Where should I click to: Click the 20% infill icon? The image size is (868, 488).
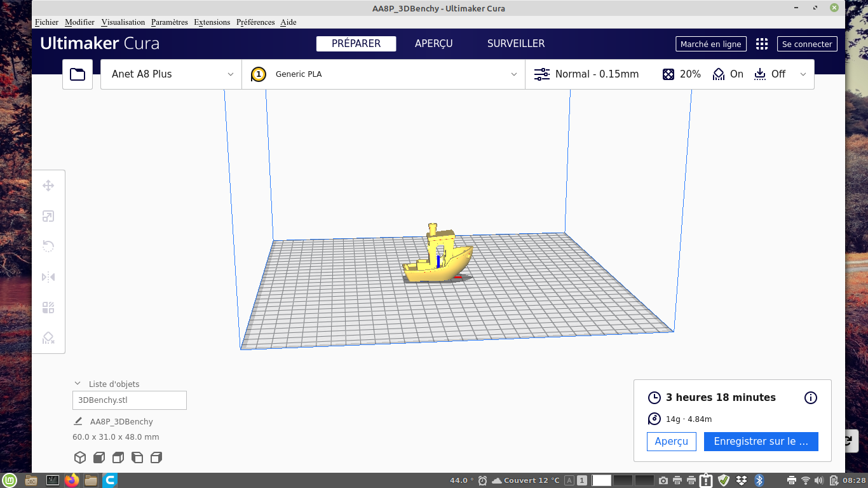pyautogui.click(x=668, y=74)
